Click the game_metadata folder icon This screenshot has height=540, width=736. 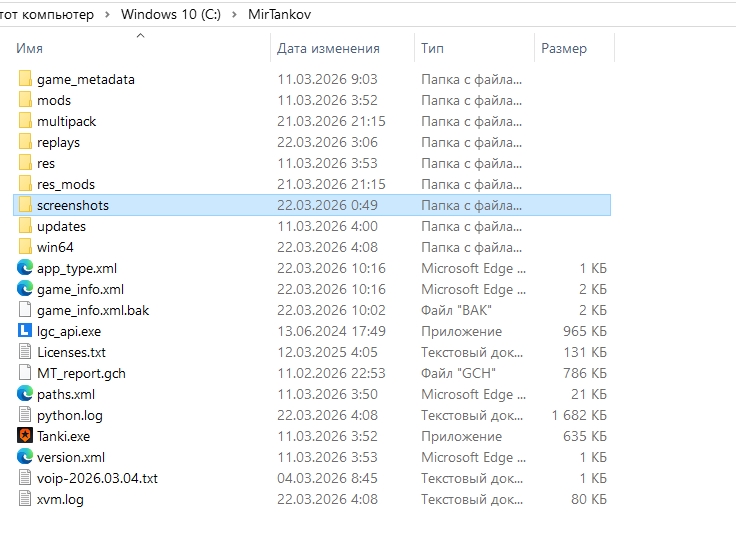(x=25, y=79)
